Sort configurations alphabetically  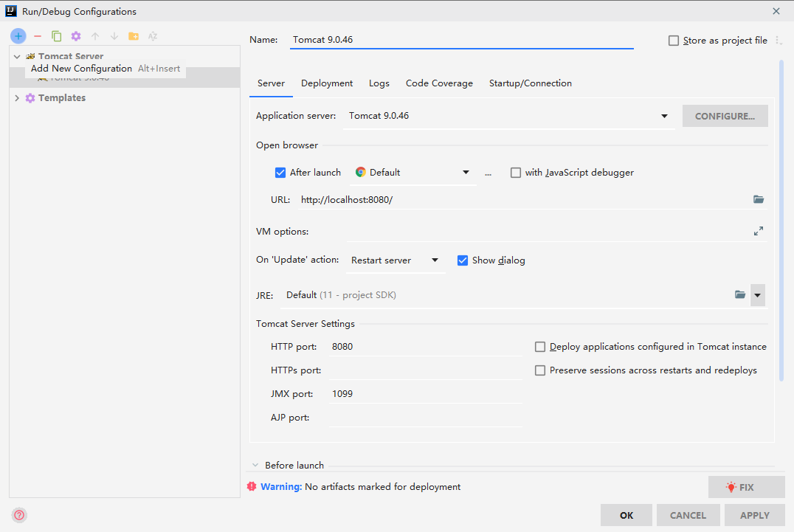tap(153, 36)
